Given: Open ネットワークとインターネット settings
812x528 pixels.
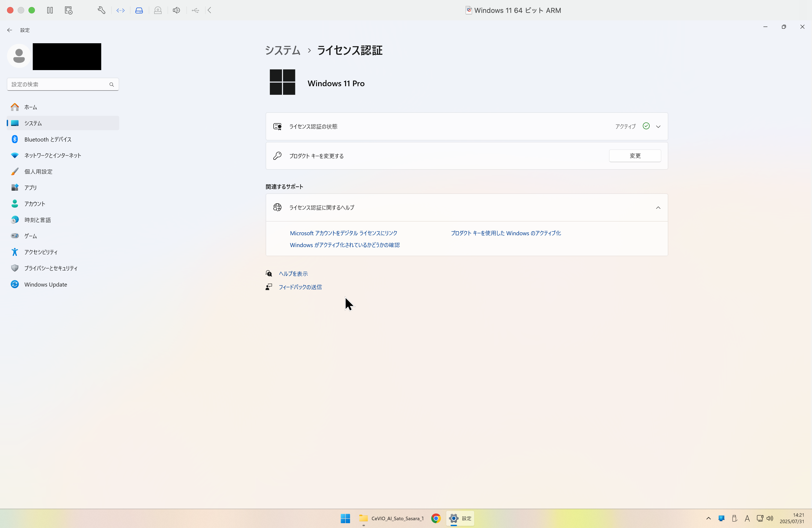Looking at the screenshot, I should click(53, 155).
